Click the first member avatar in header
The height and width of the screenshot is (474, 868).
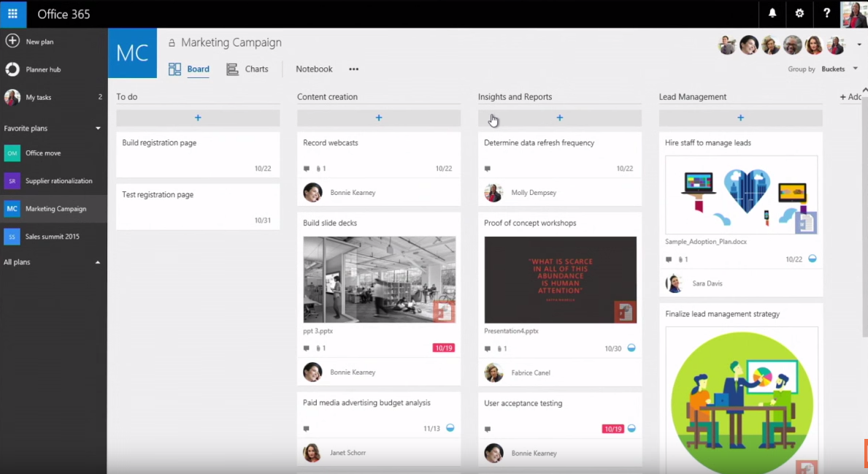[x=727, y=45]
